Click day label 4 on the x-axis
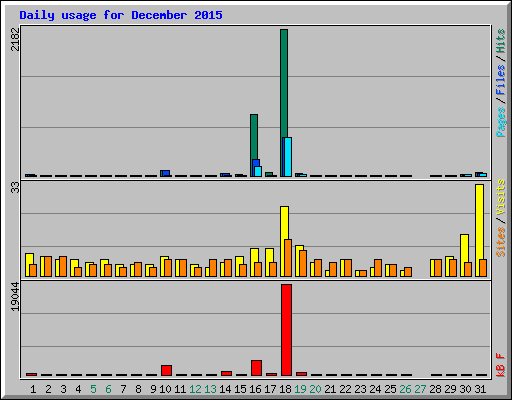 [78, 389]
